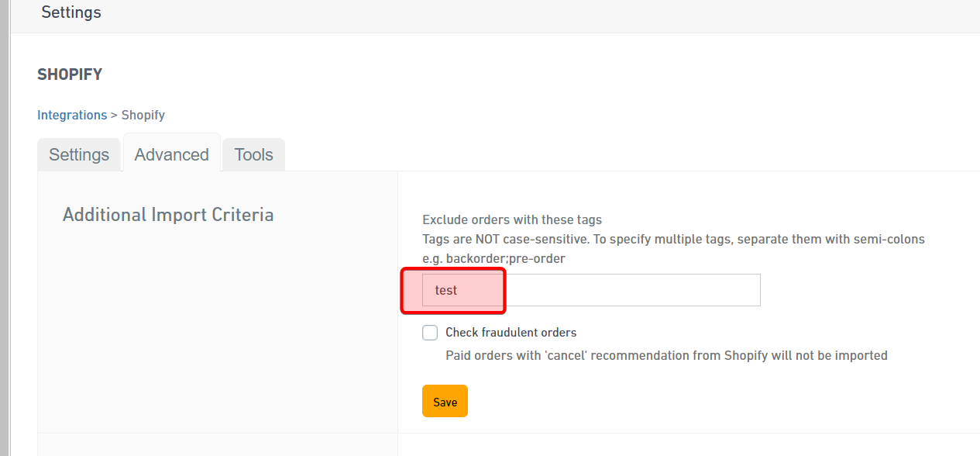Click the 'Check fraudulent orders' label text

tap(511, 333)
